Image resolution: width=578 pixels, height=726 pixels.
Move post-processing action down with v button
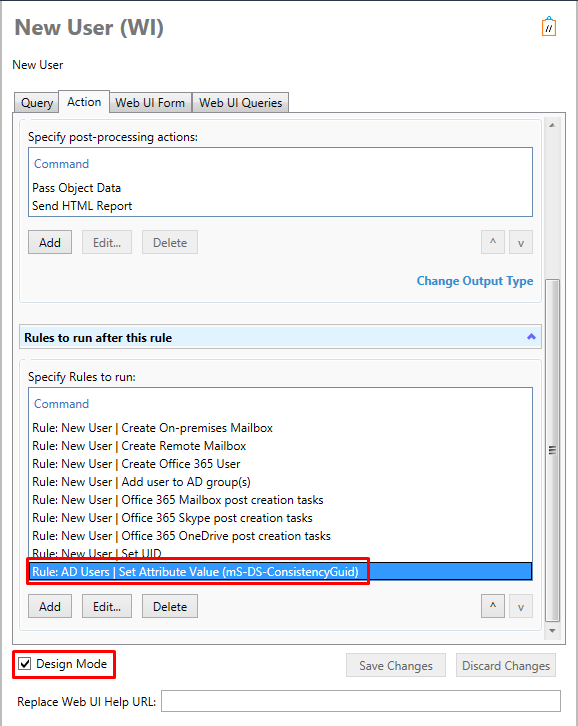point(521,242)
